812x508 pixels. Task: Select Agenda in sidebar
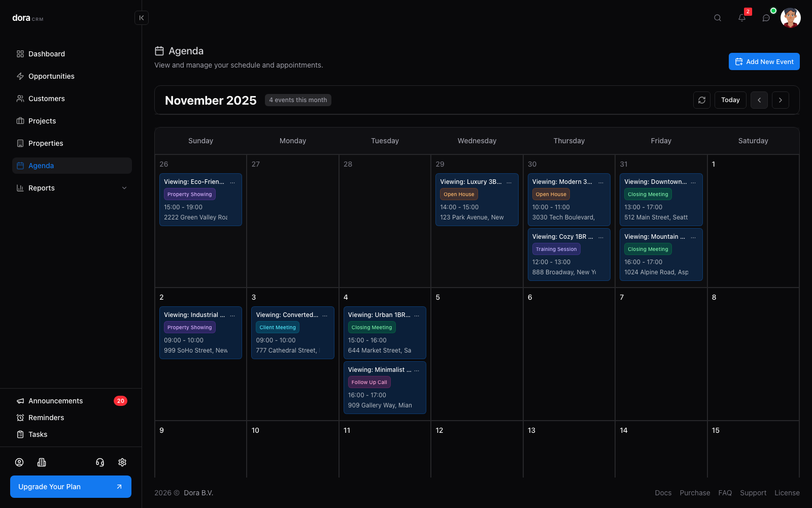pos(72,166)
